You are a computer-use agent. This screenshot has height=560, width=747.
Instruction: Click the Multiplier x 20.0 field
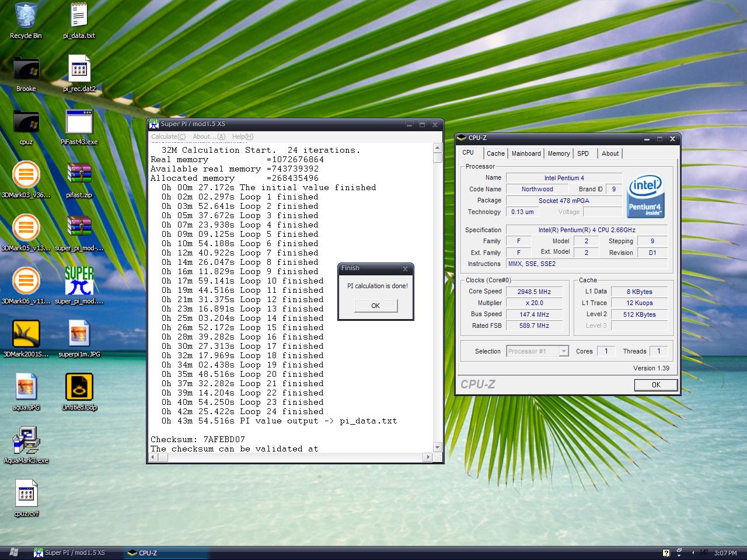tap(534, 303)
